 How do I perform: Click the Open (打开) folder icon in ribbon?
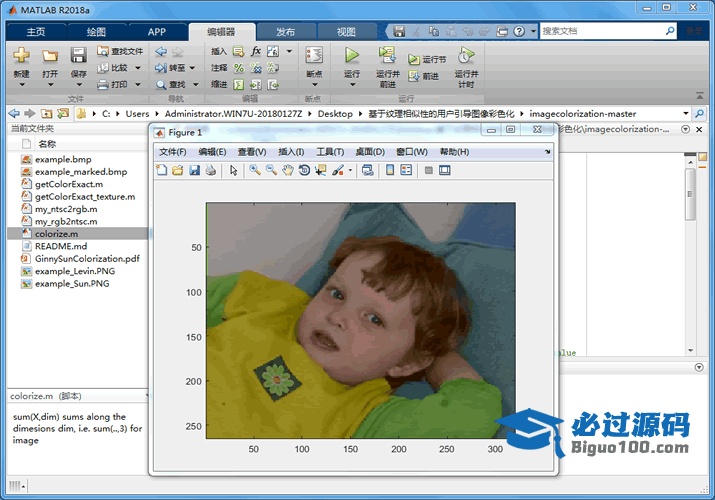click(50, 56)
